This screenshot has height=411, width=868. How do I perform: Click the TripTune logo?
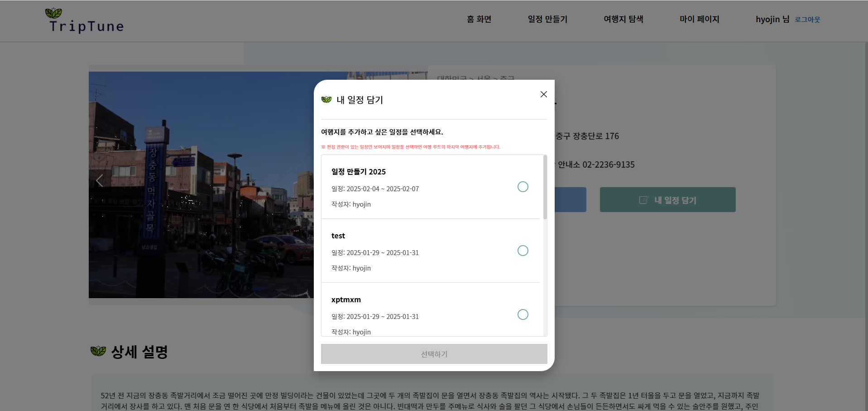pos(85,21)
